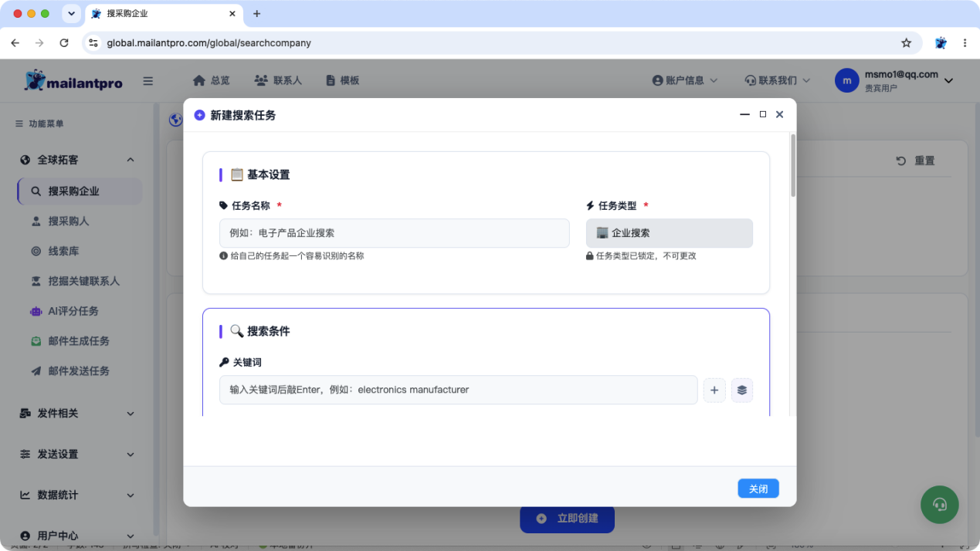
Task: Click browser forward arrow
Action: [x=39, y=43]
